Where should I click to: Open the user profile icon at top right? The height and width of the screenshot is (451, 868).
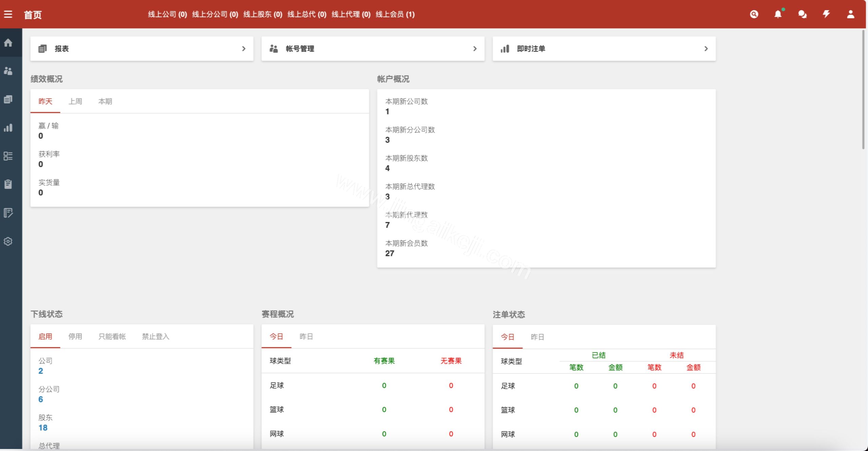tap(851, 14)
